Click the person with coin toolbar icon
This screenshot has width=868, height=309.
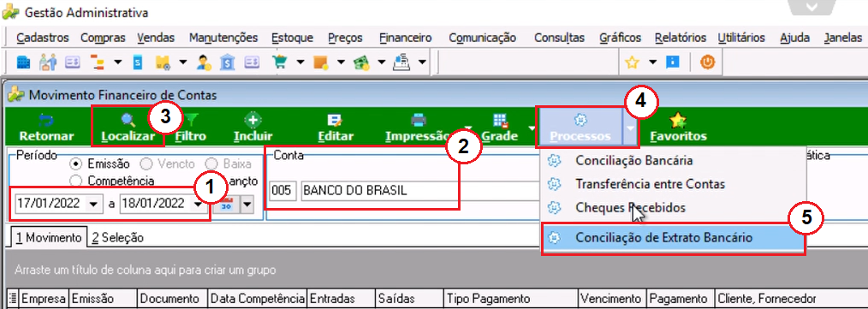tap(204, 62)
